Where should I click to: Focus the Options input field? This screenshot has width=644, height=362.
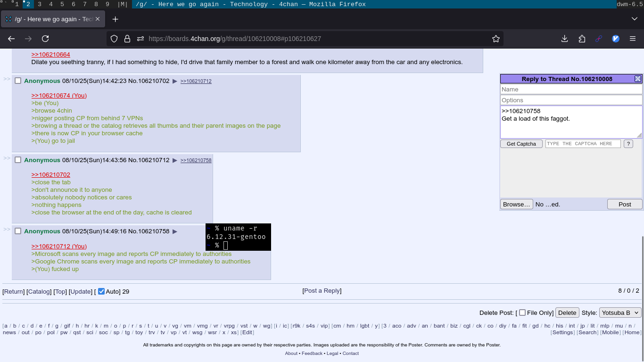tap(571, 100)
